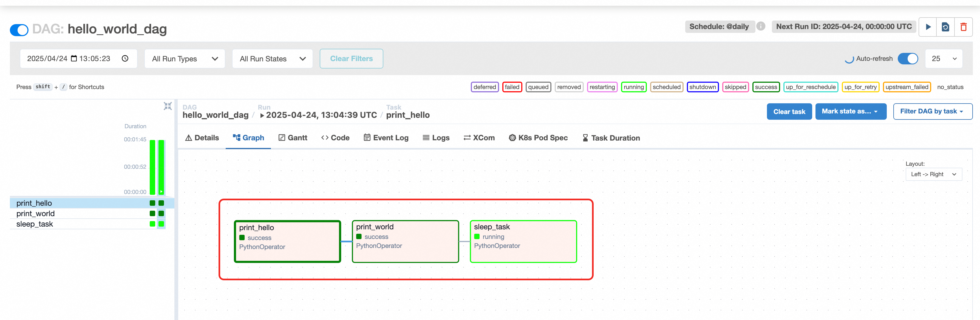Select the print_world node in graph
This screenshot has height=320, width=980.
coord(405,242)
